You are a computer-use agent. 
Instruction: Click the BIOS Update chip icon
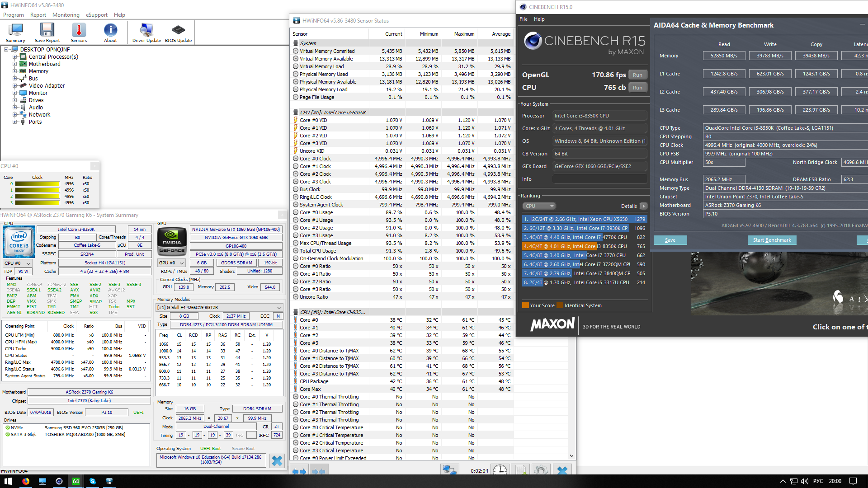178,33
